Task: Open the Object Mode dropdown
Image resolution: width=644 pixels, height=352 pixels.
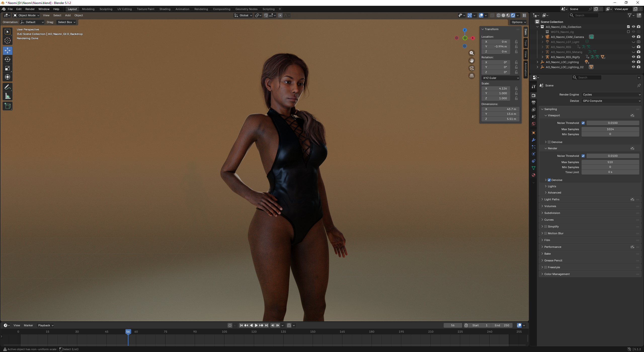Action: 26,15
